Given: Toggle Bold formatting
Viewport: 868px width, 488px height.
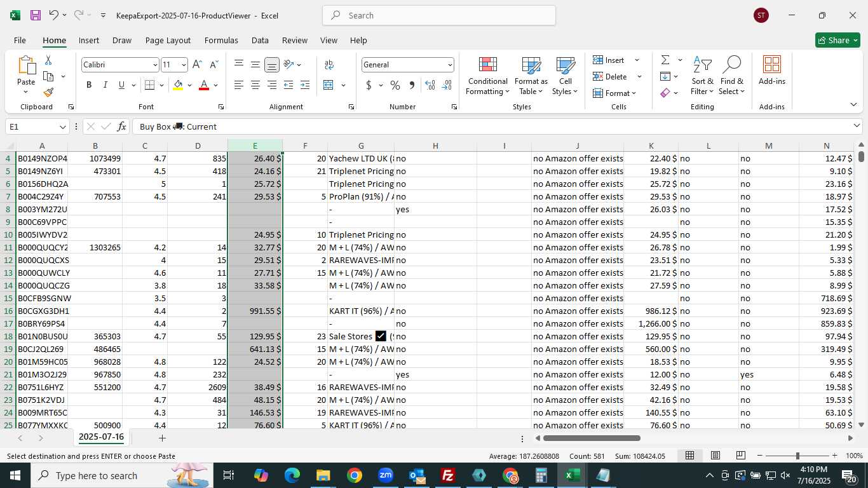Looking at the screenshot, I should tap(89, 85).
